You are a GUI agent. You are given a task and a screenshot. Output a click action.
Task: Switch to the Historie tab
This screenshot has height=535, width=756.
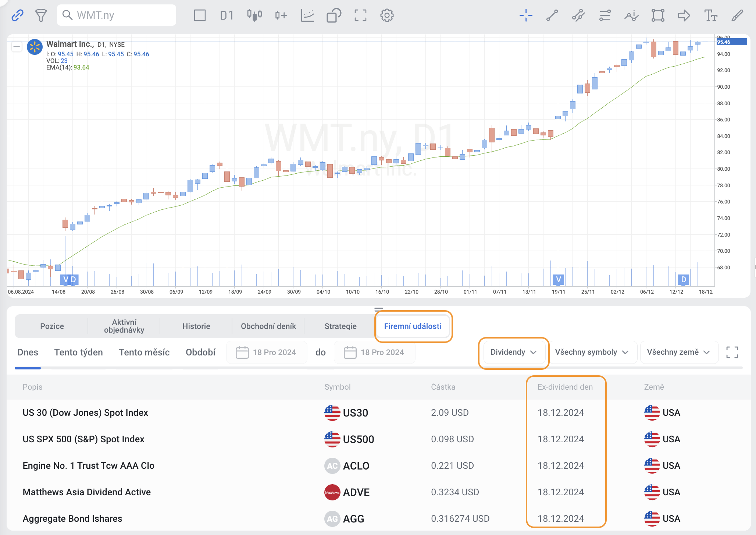(x=196, y=326)
